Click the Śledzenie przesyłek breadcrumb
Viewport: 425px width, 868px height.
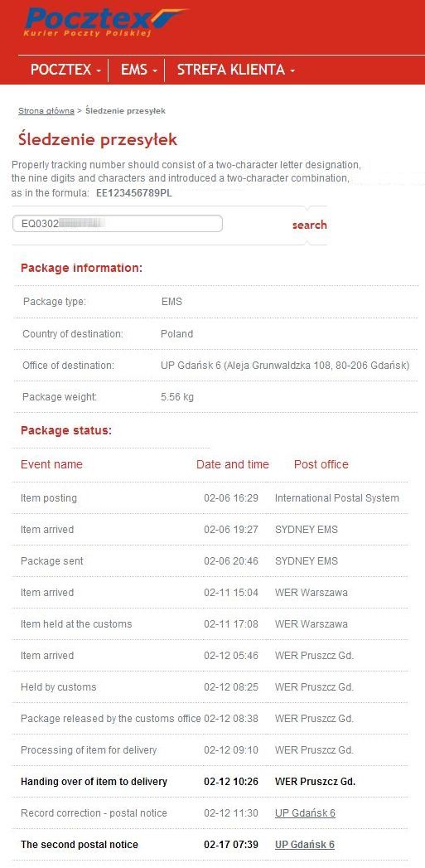click(125, 111)
